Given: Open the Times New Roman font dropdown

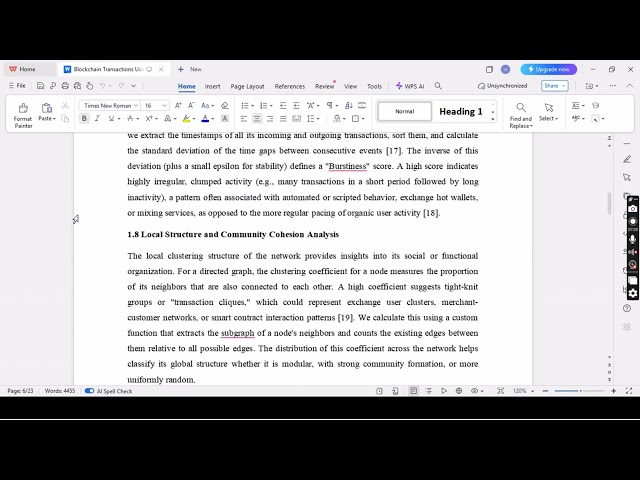Looking at the screenshot, I should point(136,105).
